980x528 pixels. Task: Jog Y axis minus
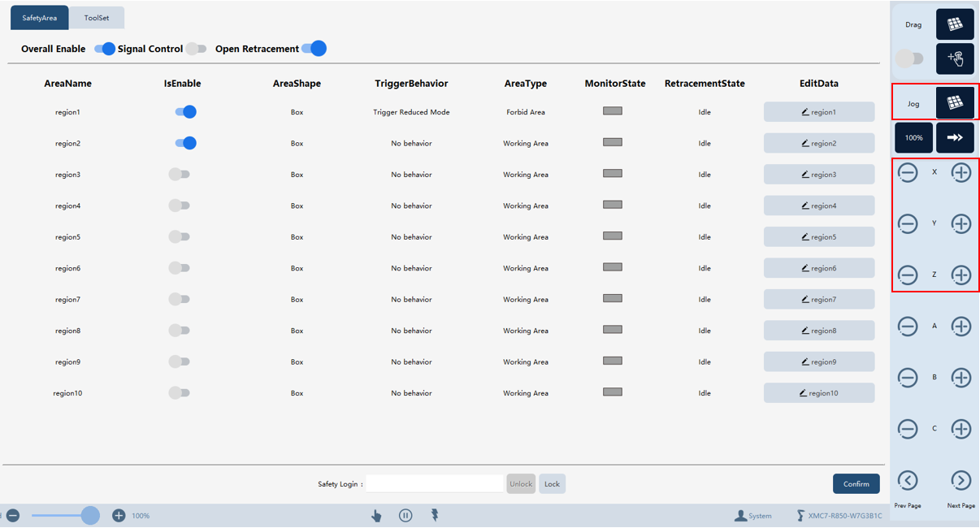[x=908, y=223]
